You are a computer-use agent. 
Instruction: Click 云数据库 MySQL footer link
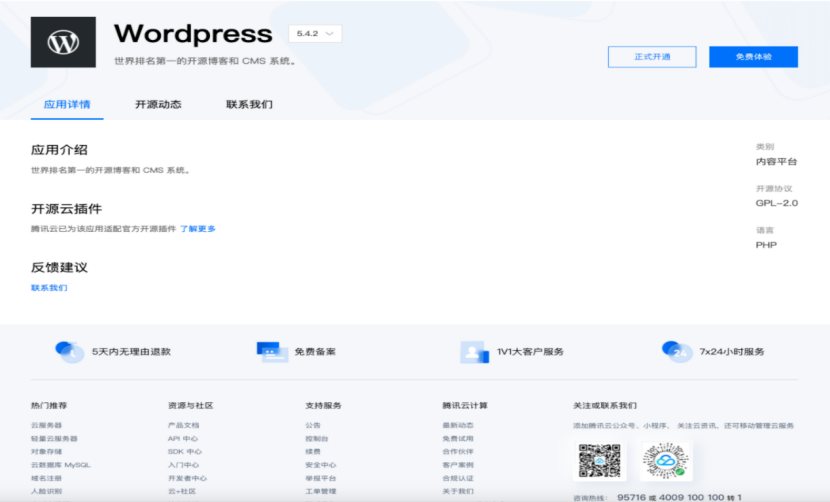click(x=61, y=465)
